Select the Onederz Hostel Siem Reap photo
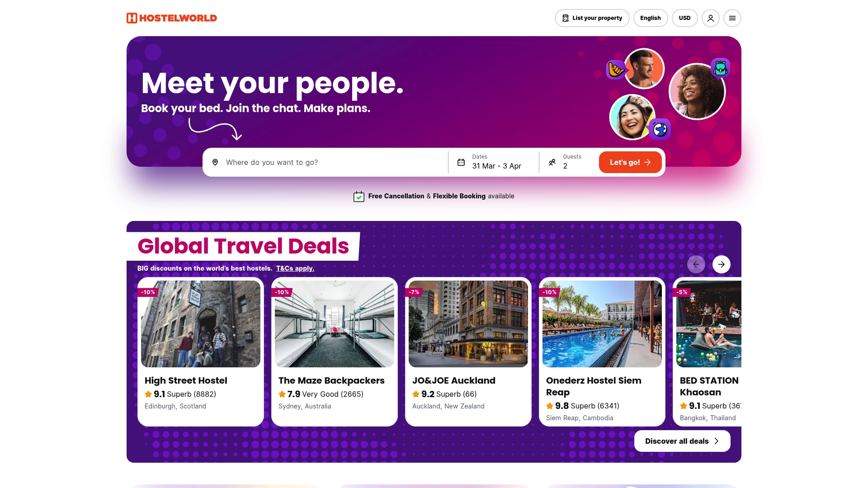 click(x=602, y=324)
